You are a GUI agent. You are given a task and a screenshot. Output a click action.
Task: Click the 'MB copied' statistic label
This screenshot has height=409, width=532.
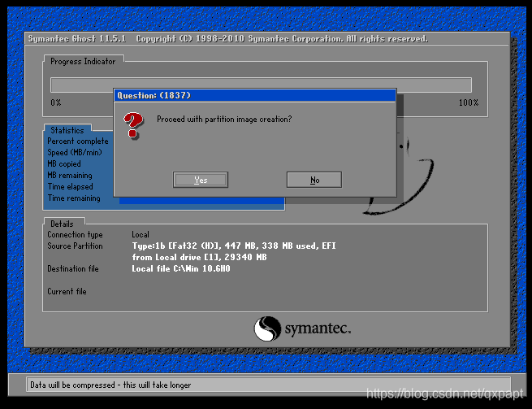64,164
